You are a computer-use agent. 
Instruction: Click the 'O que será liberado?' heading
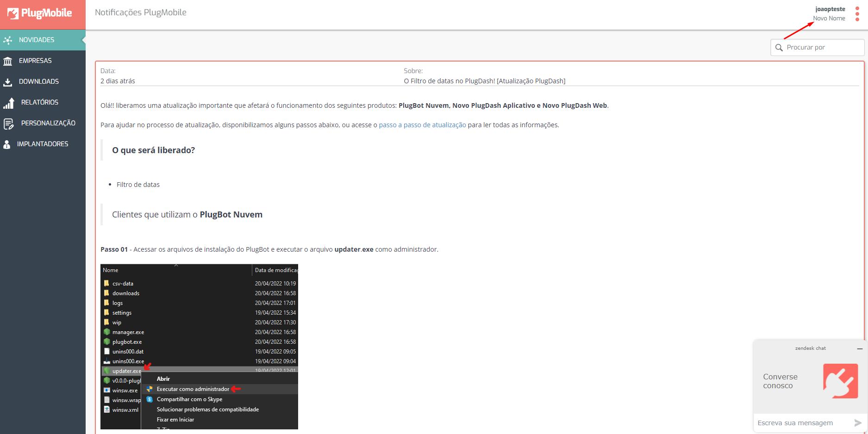pyautogui.click(x=153, y=150)
